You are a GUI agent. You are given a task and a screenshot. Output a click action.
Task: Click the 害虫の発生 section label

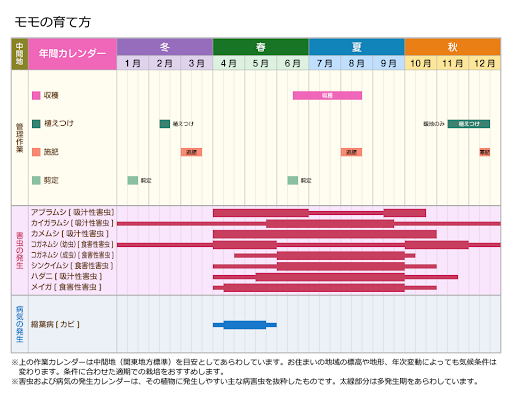point(20,250)
